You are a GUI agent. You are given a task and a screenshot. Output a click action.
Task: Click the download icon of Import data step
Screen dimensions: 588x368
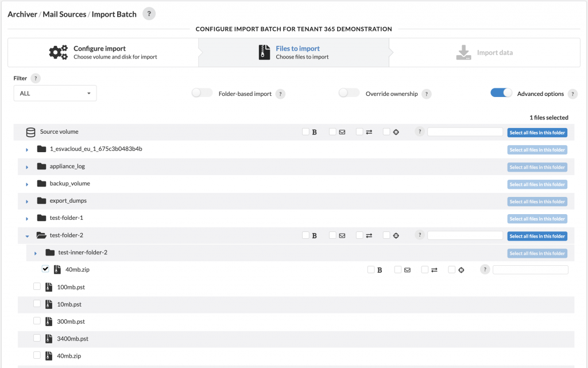click(x=463, y=52)
